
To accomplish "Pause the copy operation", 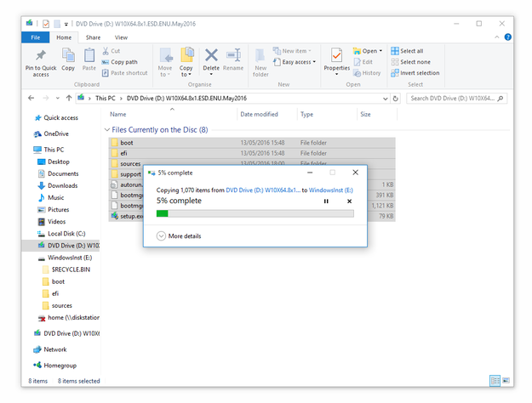I will [326, 201].
